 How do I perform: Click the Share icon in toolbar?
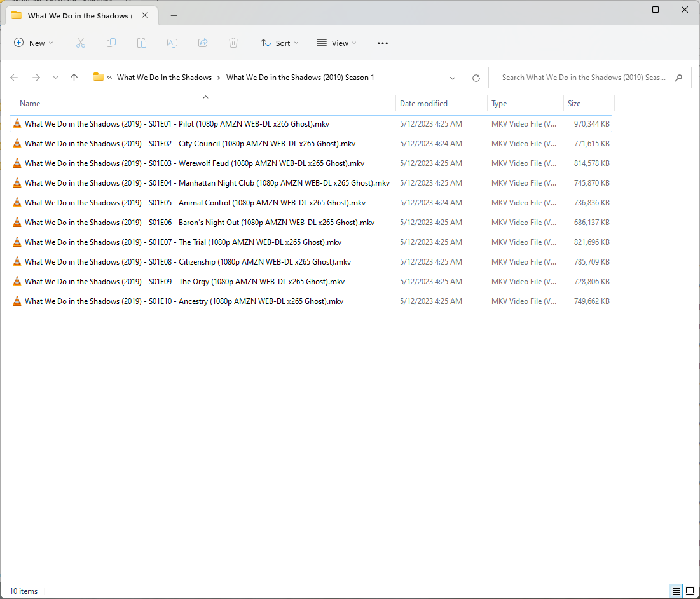pyautogui.click(x=203, y=43)
